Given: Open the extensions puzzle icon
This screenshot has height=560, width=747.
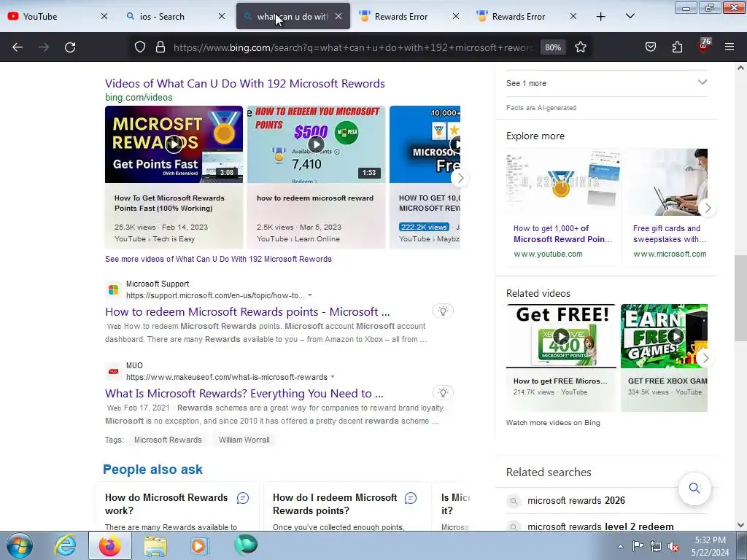Looking at the screenshot, I should 677,47.
